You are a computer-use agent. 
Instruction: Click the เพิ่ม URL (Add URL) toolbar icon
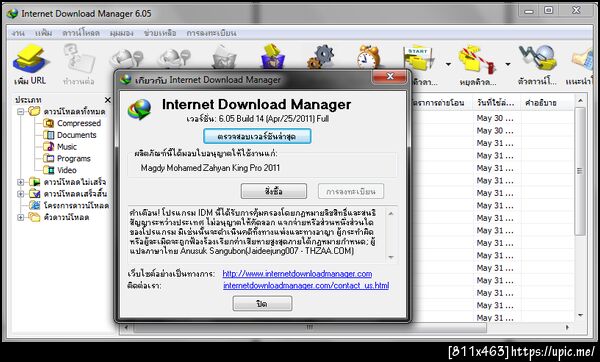(31, 59)
